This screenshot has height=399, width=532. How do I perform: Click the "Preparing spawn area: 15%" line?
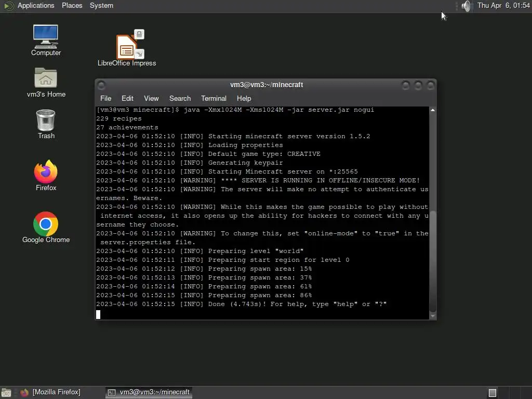click(204, 269)
